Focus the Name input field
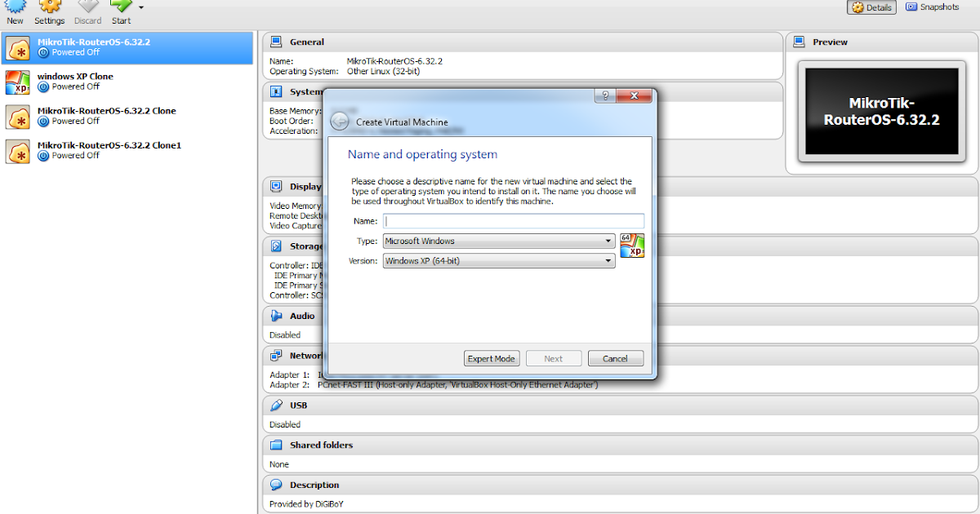 tap(514, 220)
